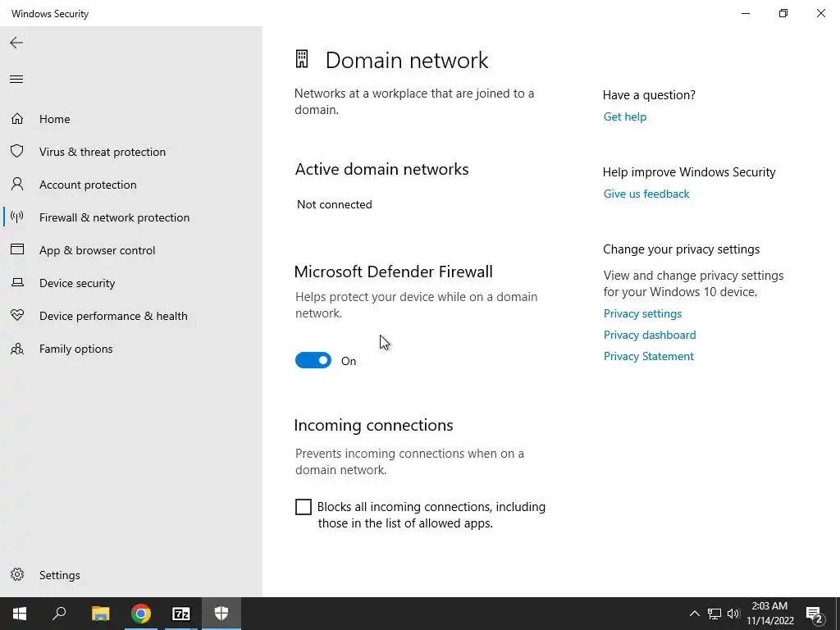Restore down the Windows Security window
The height and width of the screenshot is (630, 840).
[783, 13]
